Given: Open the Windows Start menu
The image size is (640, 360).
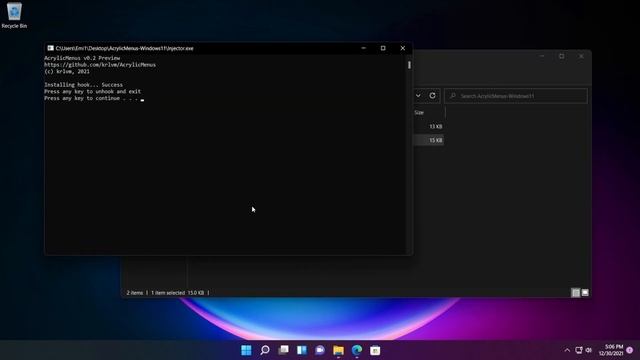Looking at the screenshot, I should [246, 350].
